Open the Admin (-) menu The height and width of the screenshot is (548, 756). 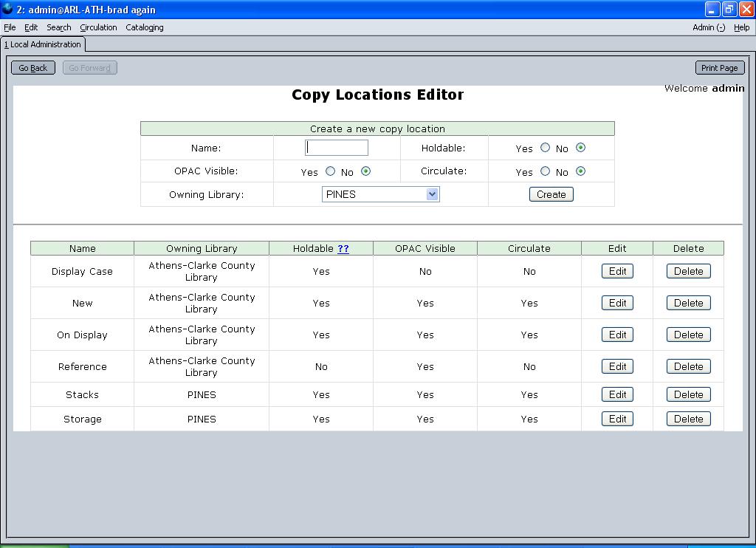[708, 27]
